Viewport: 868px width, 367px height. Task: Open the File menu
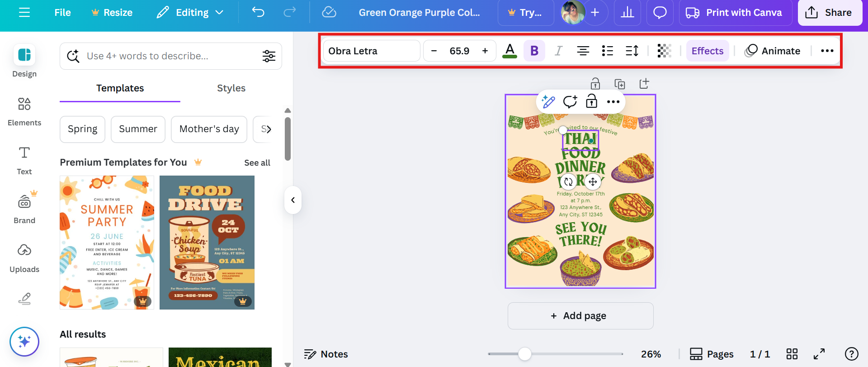pyautogui.click(x=62, y=13)
